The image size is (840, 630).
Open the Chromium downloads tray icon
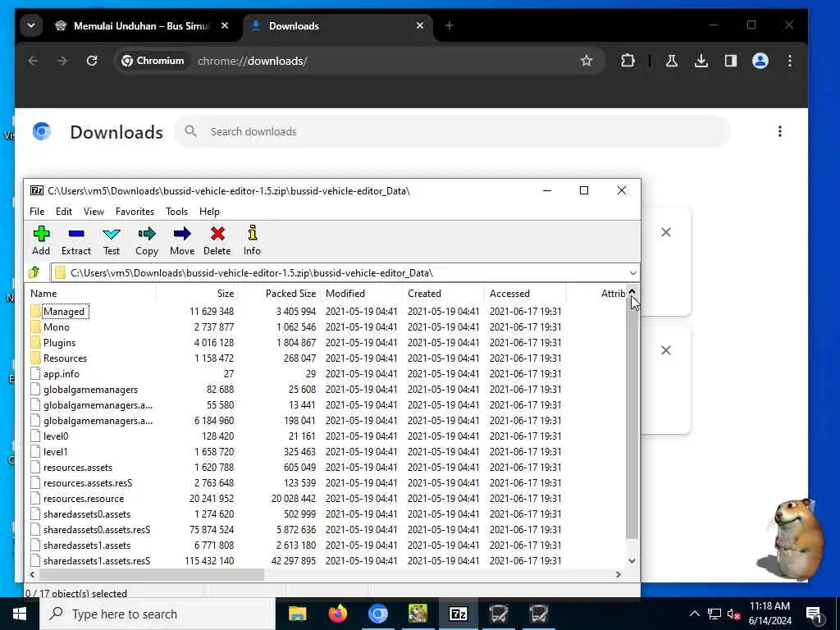pyautogui.click(x=701, y=61)
